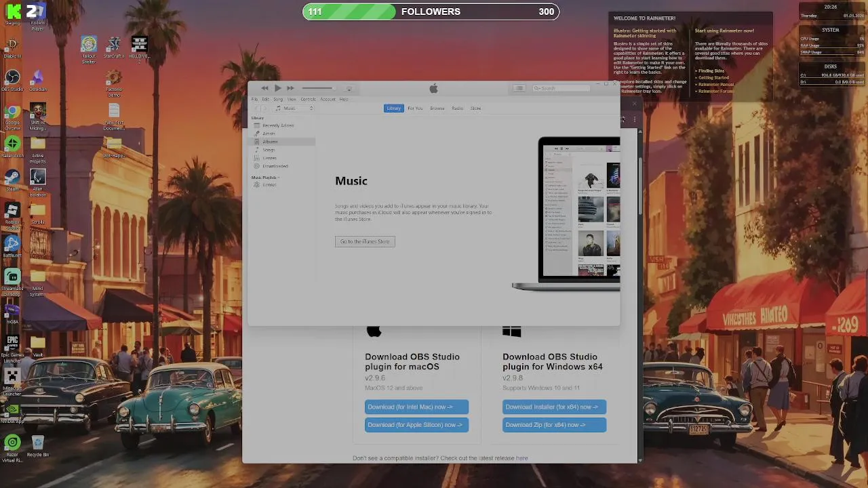Open the StarCraft II desktop icon
868x488 pixels.
tap(113, 48)
